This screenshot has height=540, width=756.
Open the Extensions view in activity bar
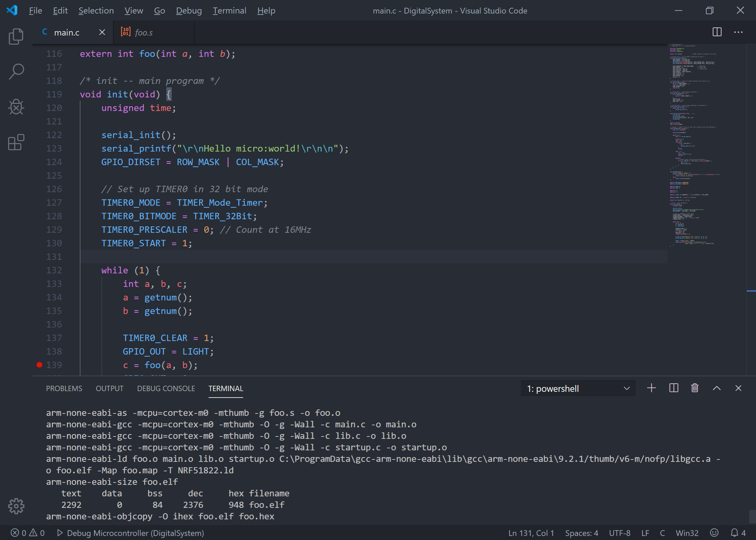coord(16,142)
